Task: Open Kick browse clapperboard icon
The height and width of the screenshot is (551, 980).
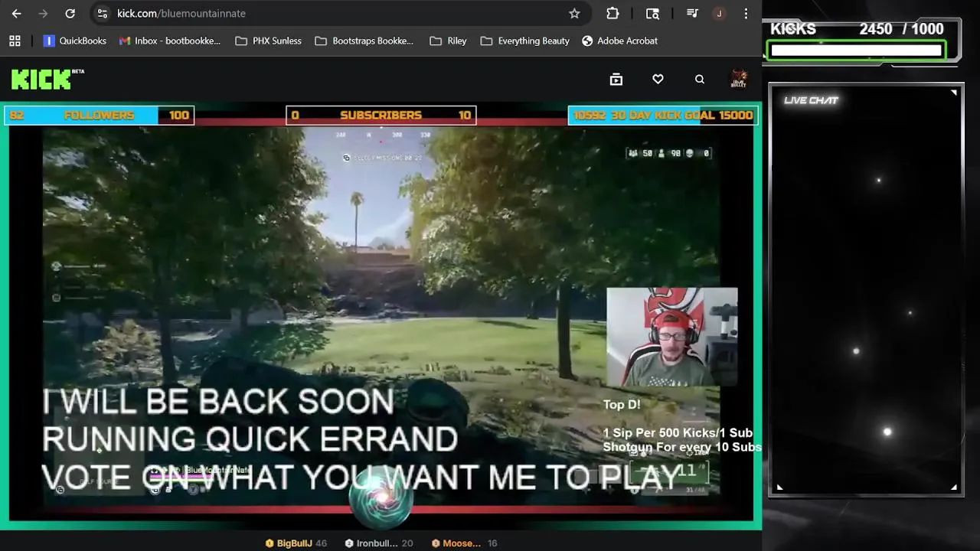Action: [616, 79]
